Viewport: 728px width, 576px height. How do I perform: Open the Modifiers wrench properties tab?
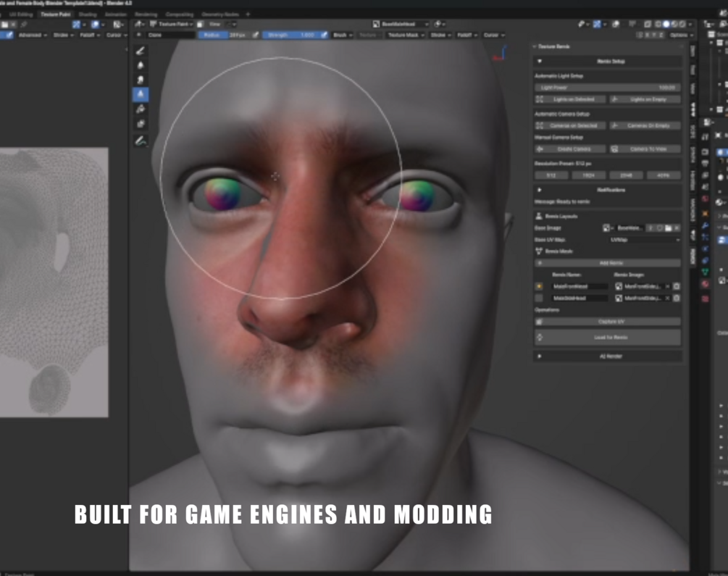coord(706,225)
